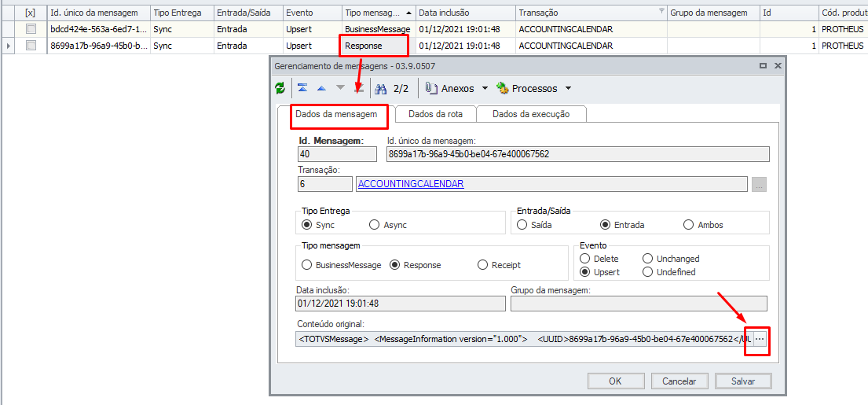Screen dimensions: 868x405
Task: Select Receipt message type radio
Action: tap(482, 265)
